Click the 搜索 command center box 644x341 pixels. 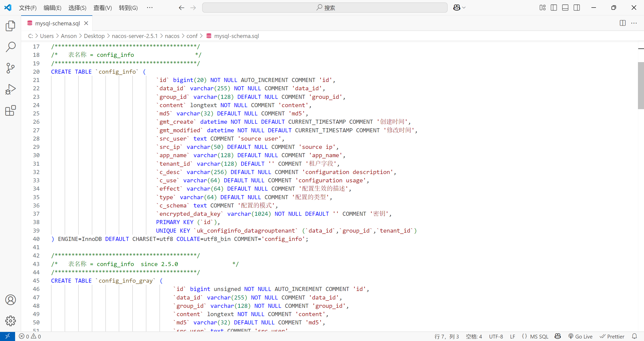tap(325, 8)
